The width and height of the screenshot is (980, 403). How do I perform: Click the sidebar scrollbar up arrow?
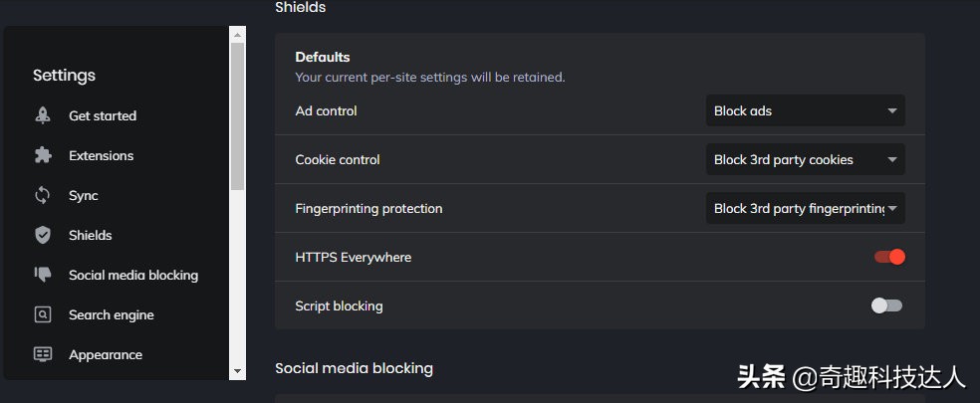(237, 36)
